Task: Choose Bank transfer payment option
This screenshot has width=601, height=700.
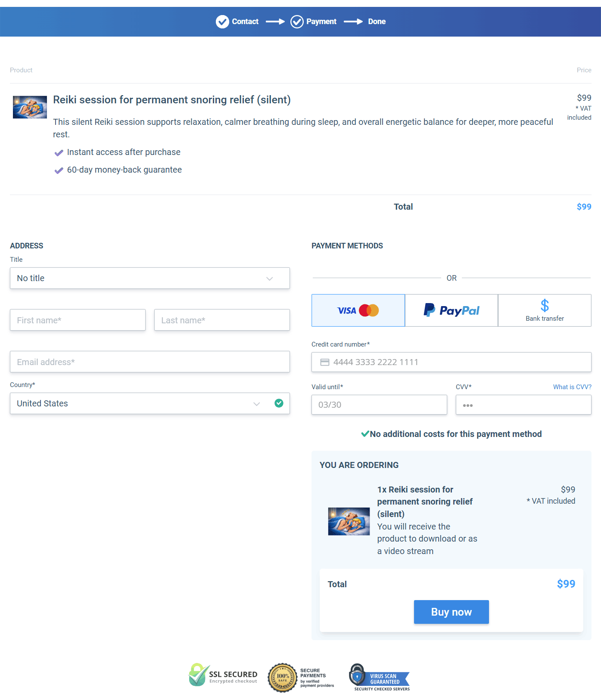Action: pyautogui.click(x=545, y=310)
